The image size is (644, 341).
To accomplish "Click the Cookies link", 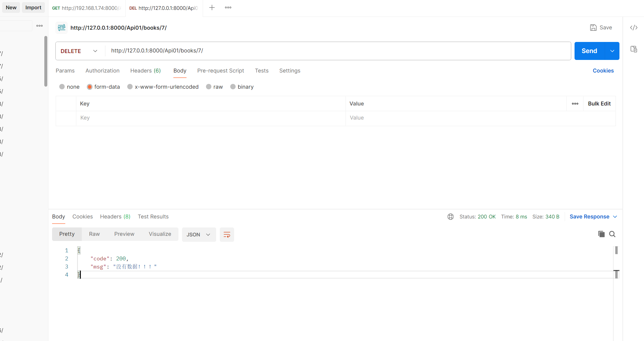I will pos(603,71).
